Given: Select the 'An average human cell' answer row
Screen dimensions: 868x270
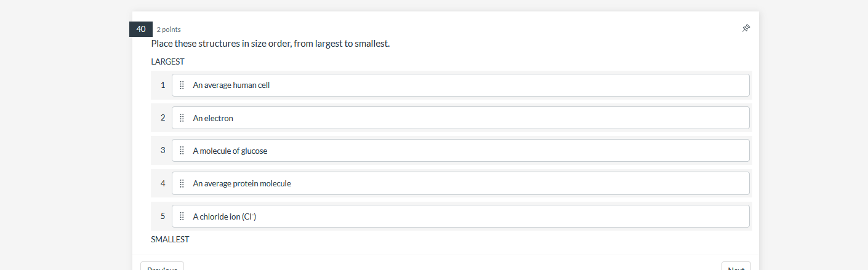Looking at the screenshot, I should [460, 85].
